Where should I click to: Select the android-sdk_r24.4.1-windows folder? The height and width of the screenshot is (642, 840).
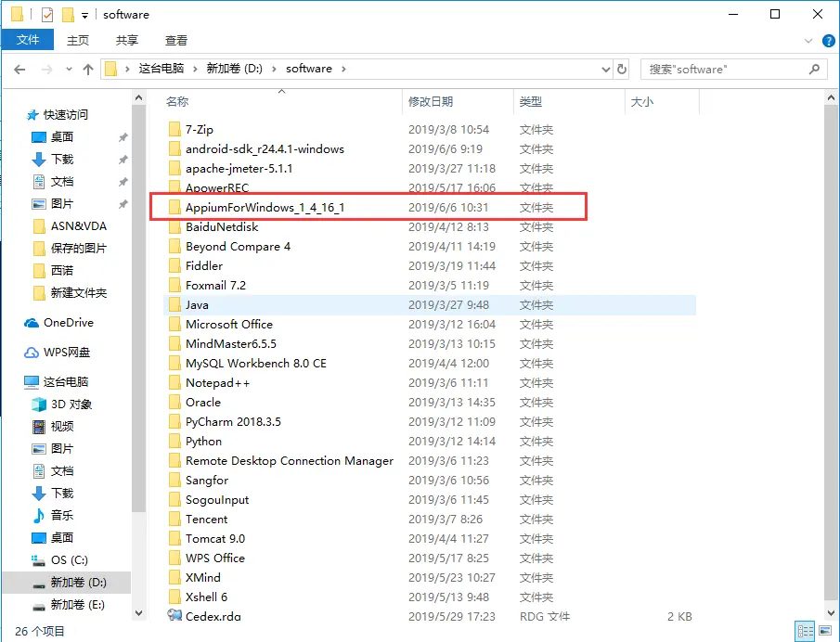point(265,148)
